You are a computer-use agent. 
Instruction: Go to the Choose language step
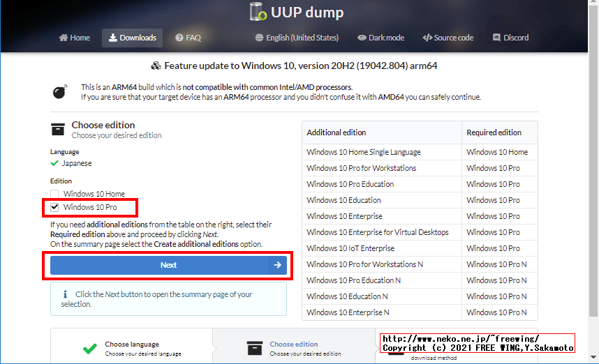(132, 348)
